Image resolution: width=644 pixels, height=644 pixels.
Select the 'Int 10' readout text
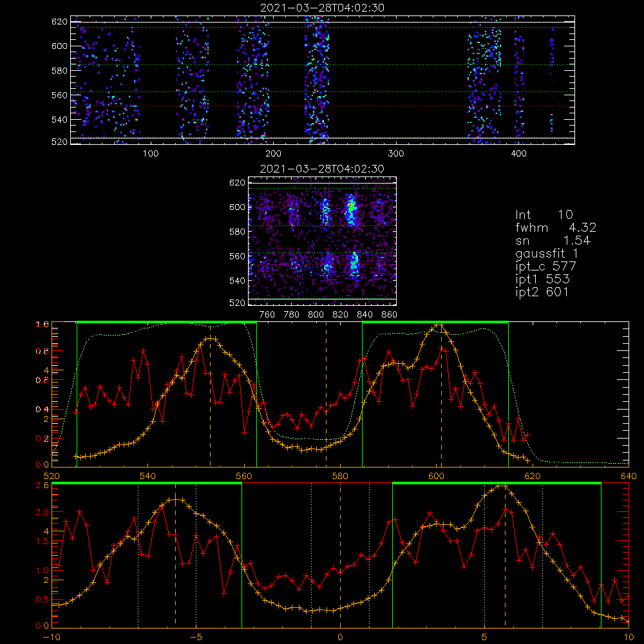tap(544, 214)
